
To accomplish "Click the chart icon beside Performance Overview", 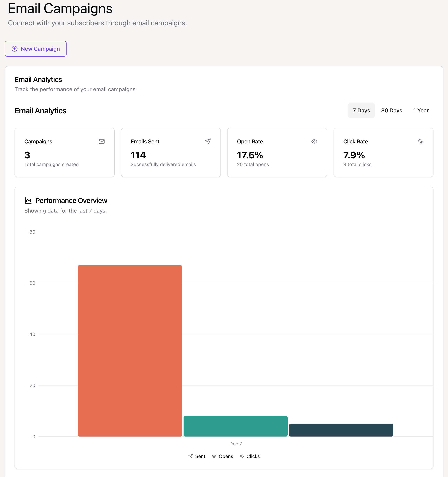I will coord(28,200).
